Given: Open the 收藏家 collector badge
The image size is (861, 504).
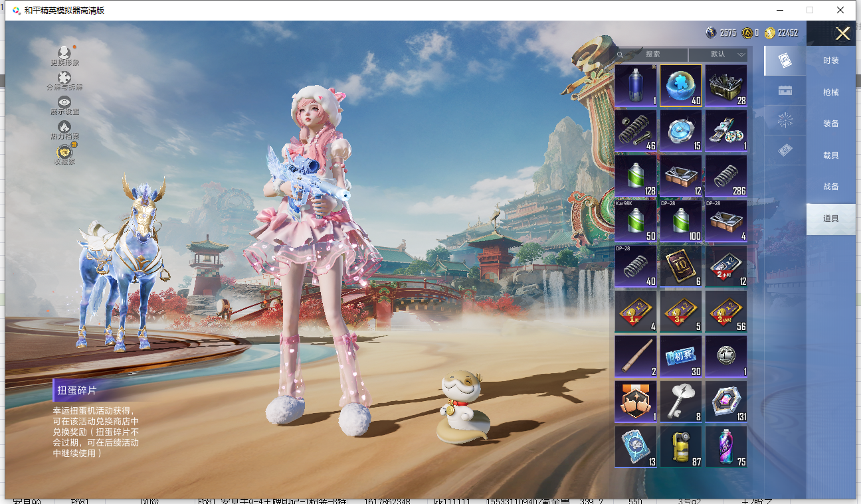Looking at the screenshot, I should pyautogui.click(x=64, y=152).
